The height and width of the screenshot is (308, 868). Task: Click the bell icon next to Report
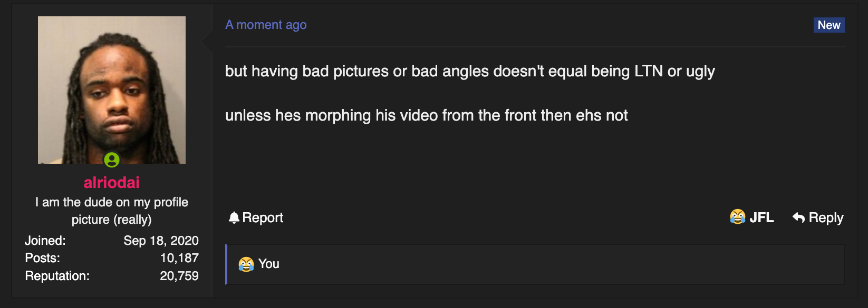tap(234, 217)
